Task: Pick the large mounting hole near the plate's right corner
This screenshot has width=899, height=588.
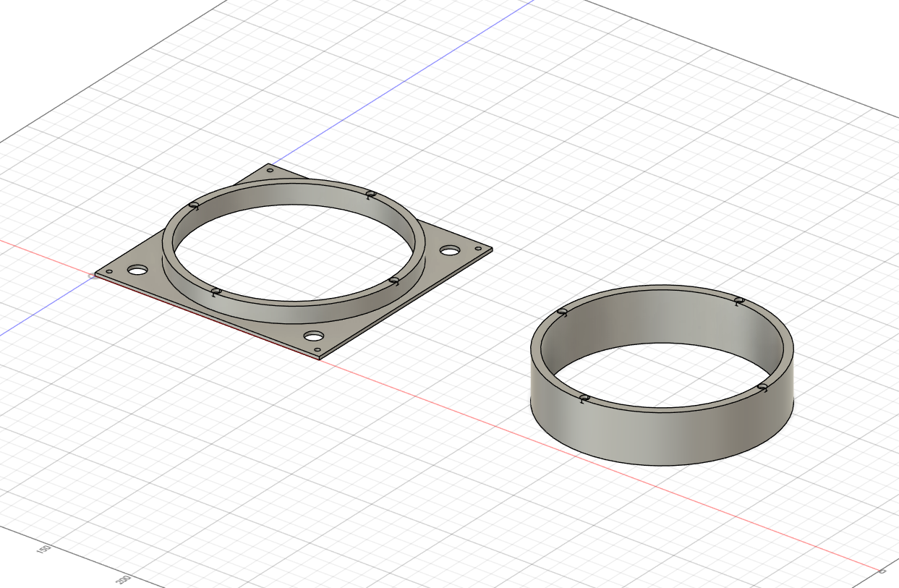Action: [450, 250]
